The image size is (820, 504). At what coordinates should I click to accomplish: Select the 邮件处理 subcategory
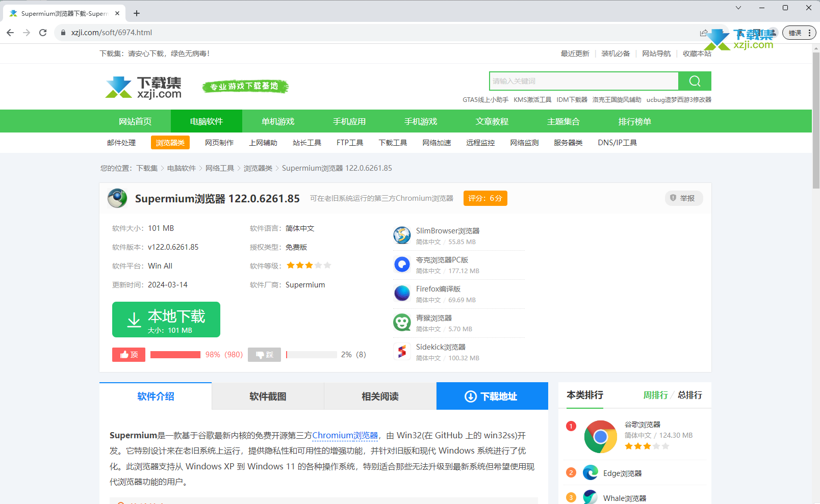121,143
